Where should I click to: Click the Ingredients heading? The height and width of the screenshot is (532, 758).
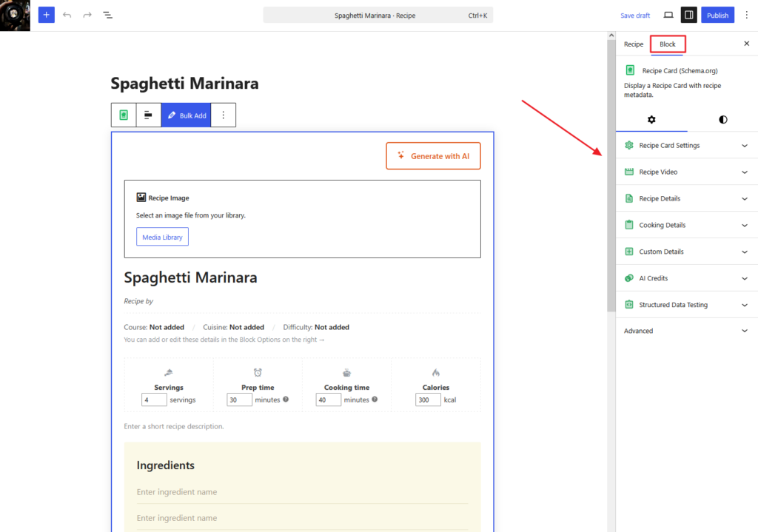tap(165, 465)
